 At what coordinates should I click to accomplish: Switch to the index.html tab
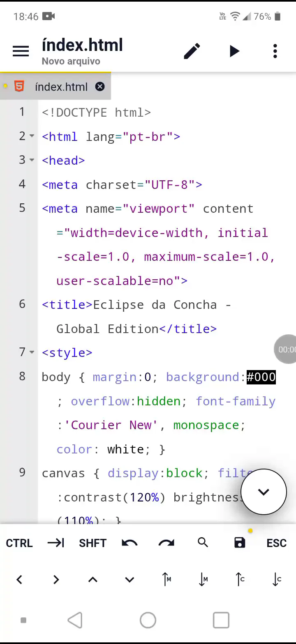61,87
